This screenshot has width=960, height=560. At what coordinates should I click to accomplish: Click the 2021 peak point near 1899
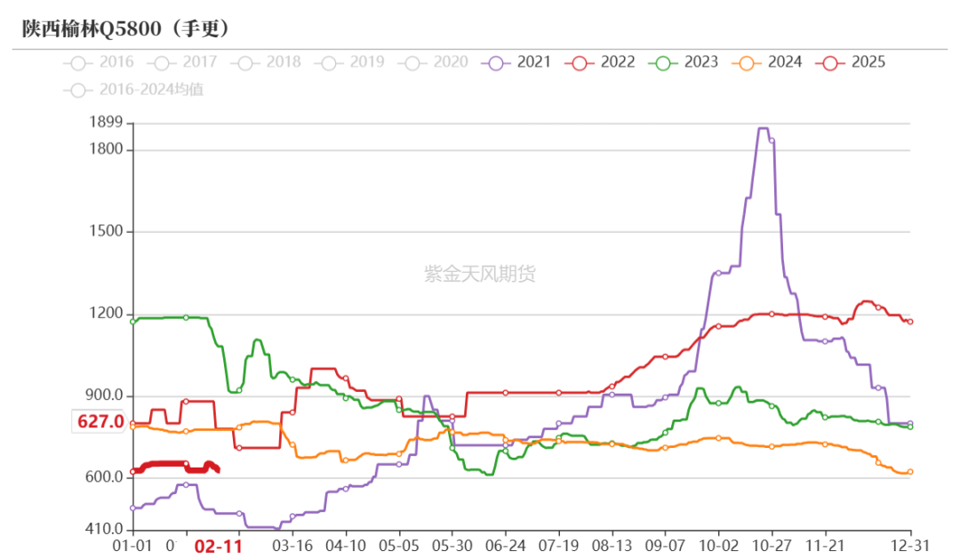pyautogui.click(x=763, y=129)
